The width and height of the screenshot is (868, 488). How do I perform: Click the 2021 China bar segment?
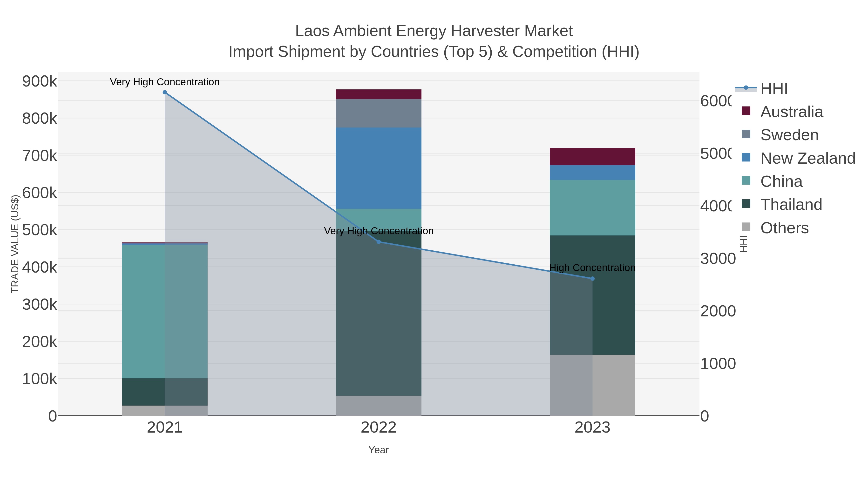(x=165, y=311)
